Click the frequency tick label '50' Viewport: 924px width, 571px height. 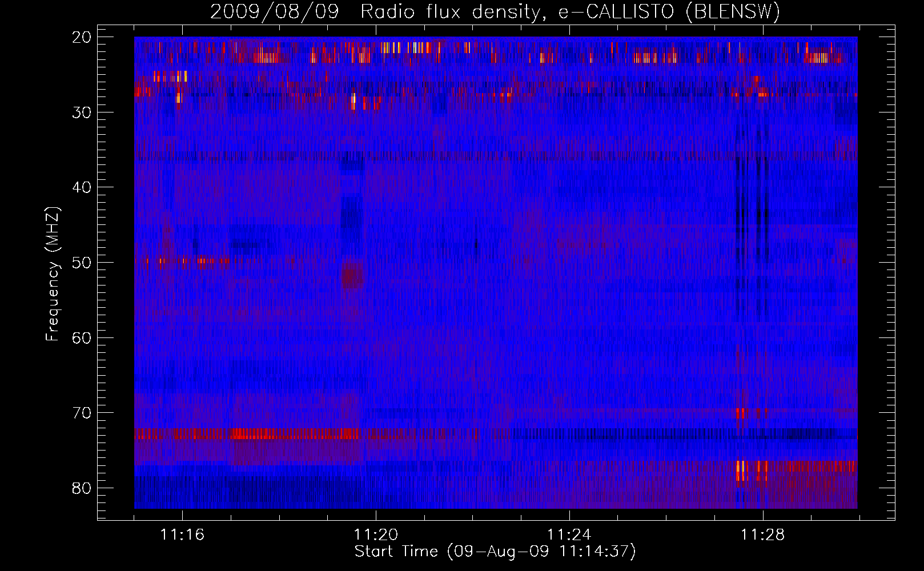click(x=82, y=263)
